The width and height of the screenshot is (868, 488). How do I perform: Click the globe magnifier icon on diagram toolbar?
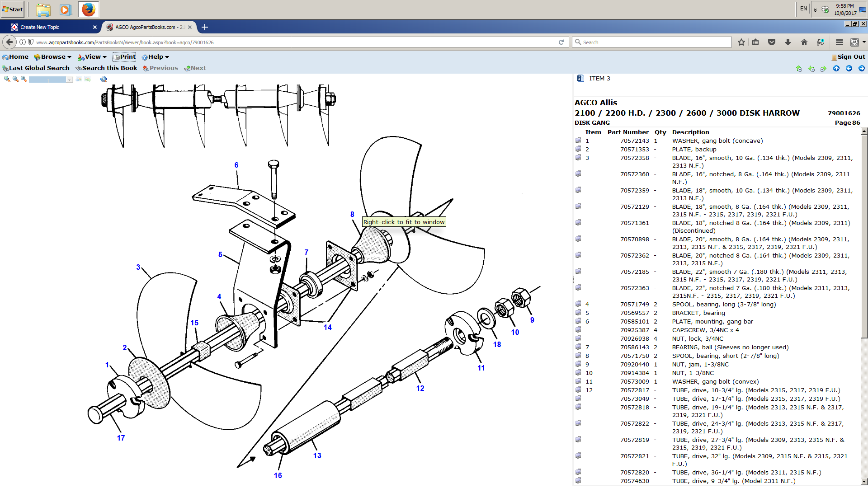coord(104,79)
